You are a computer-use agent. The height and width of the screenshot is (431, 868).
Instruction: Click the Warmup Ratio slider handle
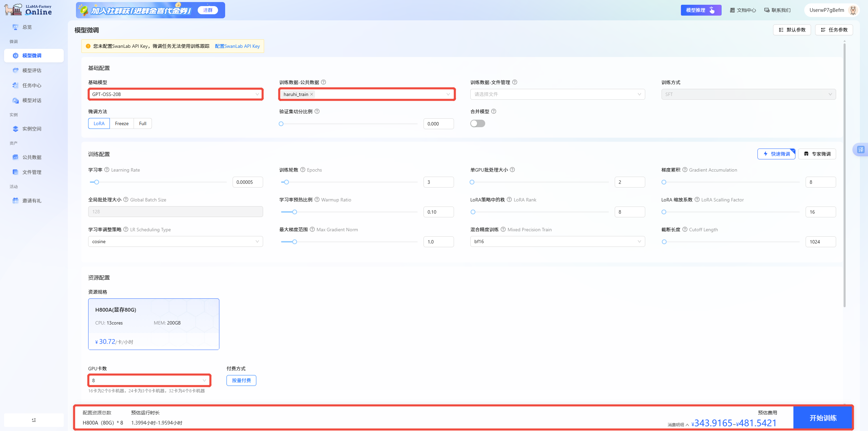(295, 212)
